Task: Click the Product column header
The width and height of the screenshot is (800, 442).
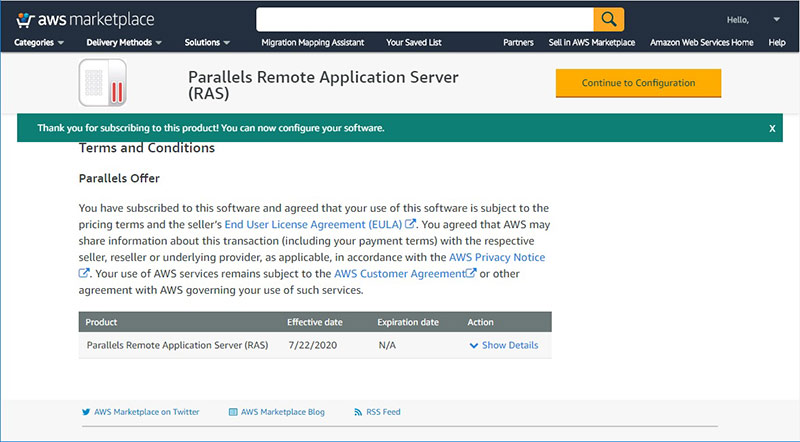Action: pos(101,322)
